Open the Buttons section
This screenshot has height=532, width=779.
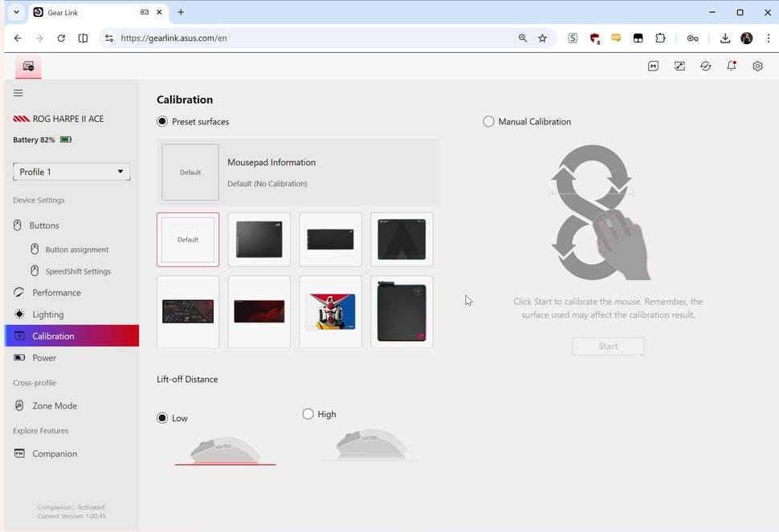pyautogui.click(x=44, y=225)
